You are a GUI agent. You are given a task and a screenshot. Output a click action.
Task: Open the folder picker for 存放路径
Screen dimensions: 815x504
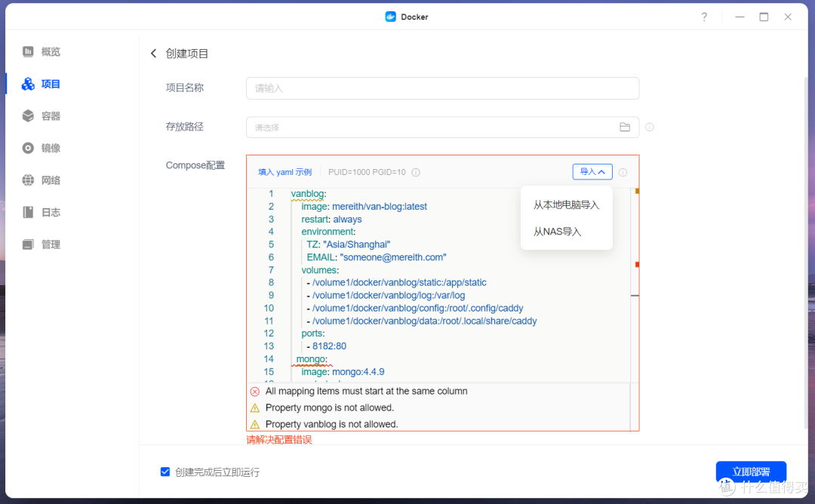[625, 127]
